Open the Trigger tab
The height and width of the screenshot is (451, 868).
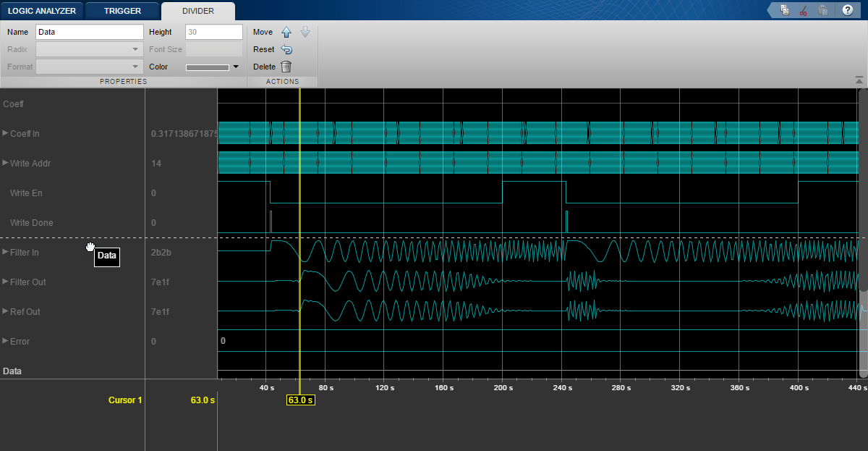point(122,11)
